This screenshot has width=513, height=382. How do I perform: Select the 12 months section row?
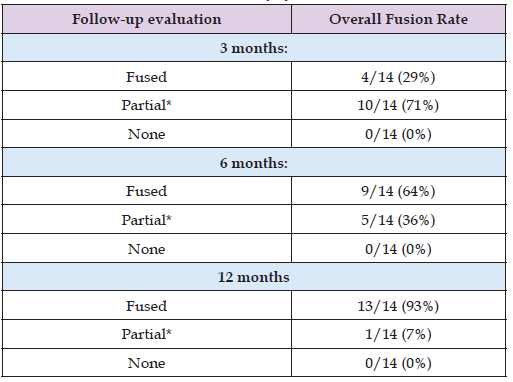(254, 277)
